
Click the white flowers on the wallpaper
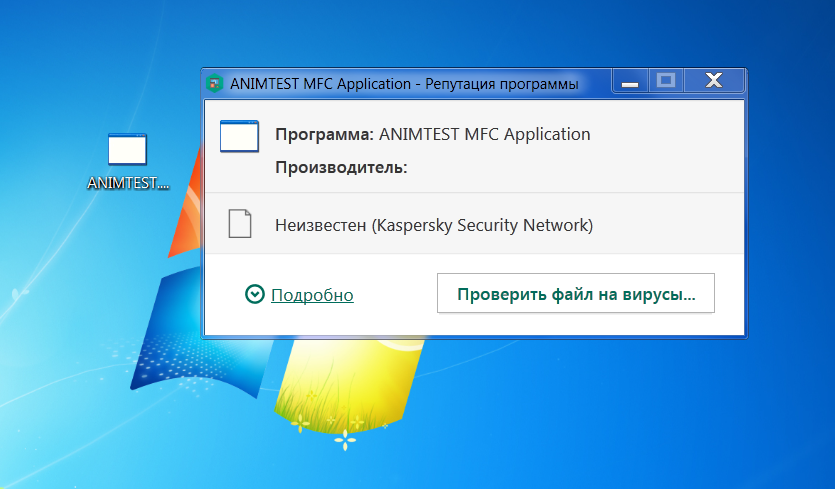[345, 436]
